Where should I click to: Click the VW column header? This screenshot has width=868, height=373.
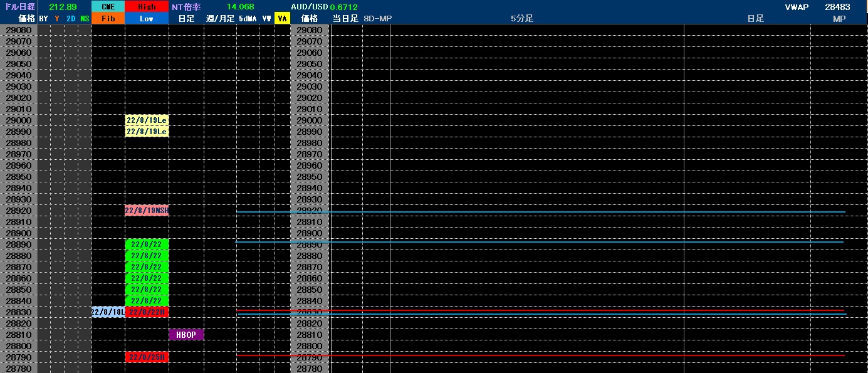click(x=267, y=19)
